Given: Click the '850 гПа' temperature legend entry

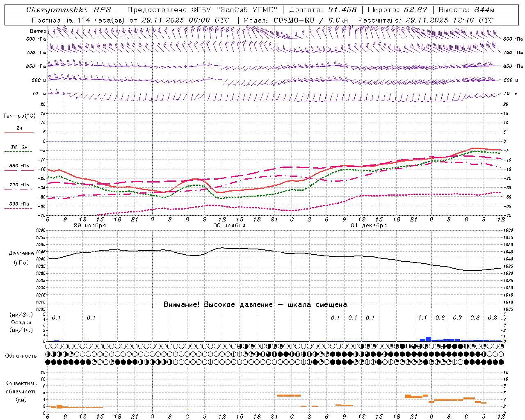Looking at the screenshot, I should [19, 166].
